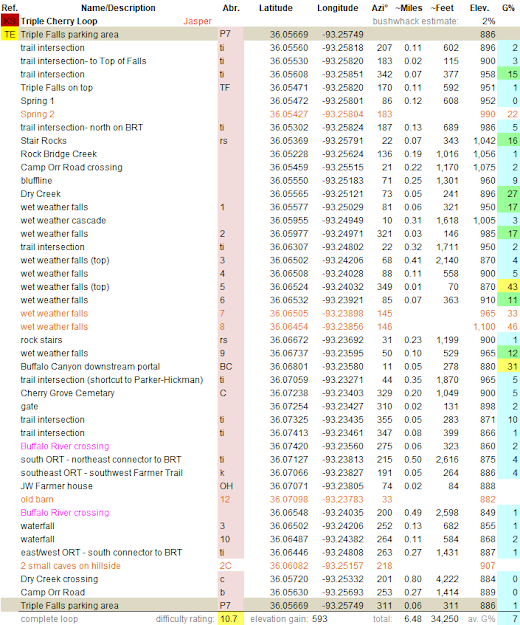Click latitude value 36.06801

coord(289,367)
